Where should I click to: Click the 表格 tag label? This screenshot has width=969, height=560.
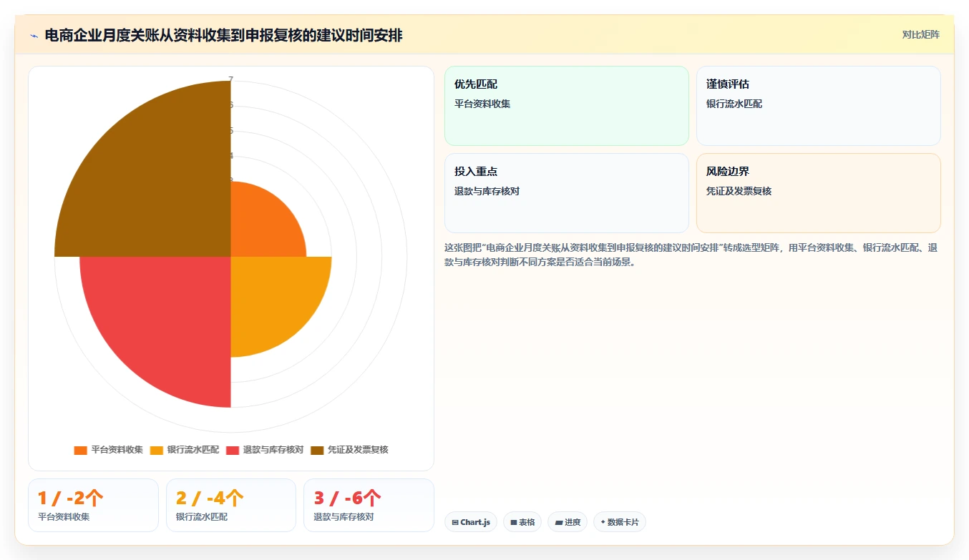tap(527, 523)
